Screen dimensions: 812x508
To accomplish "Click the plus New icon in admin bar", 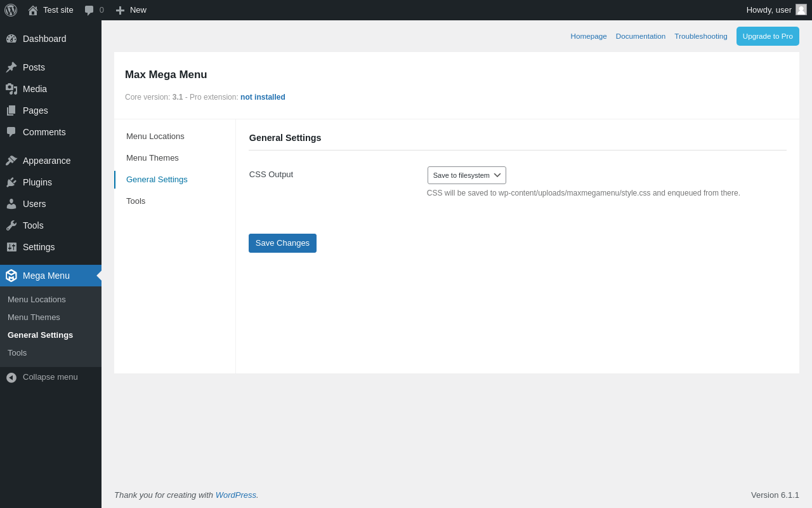I will (x=120, y=10).
